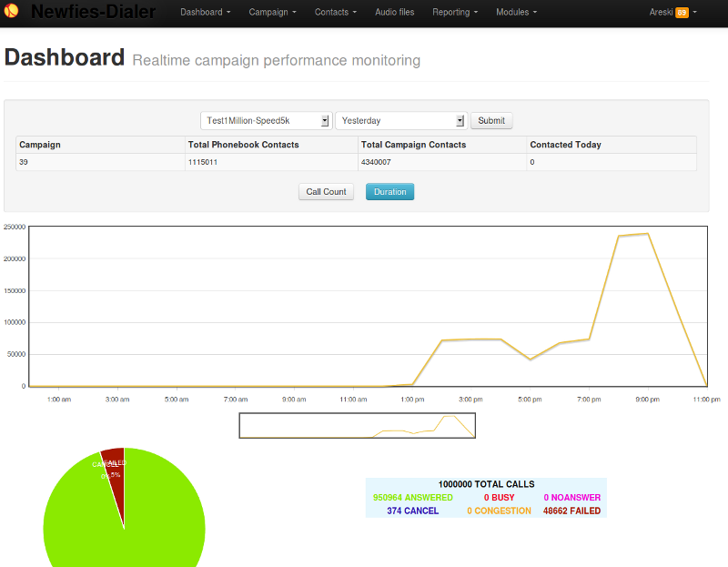The width and height of the screenshot is (728, 567).
Task: Click the Newfies-Dialer orange logo icon
Action: pos(11,10)
